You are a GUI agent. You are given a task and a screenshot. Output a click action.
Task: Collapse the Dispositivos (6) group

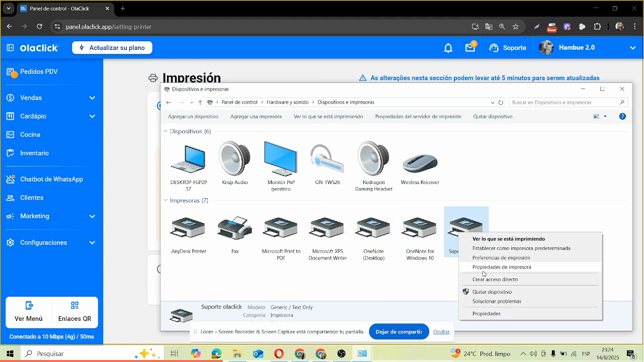click(x=165, y=131)
